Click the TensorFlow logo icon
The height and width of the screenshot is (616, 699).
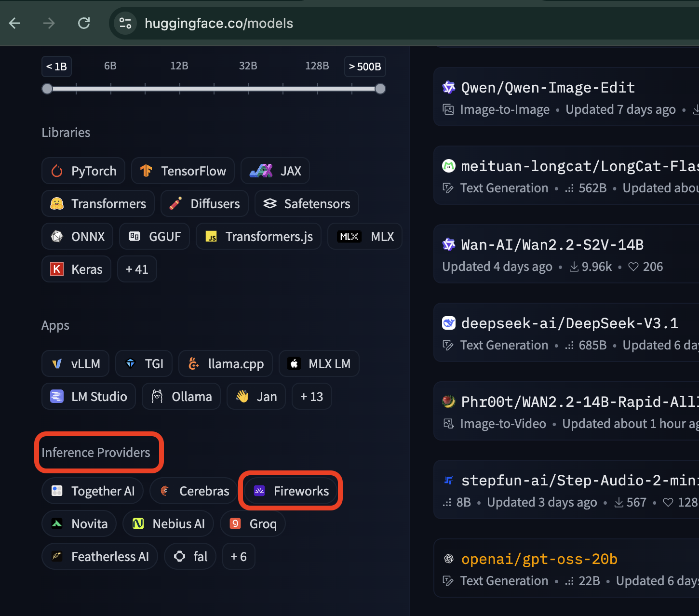[x=146, y=171]
